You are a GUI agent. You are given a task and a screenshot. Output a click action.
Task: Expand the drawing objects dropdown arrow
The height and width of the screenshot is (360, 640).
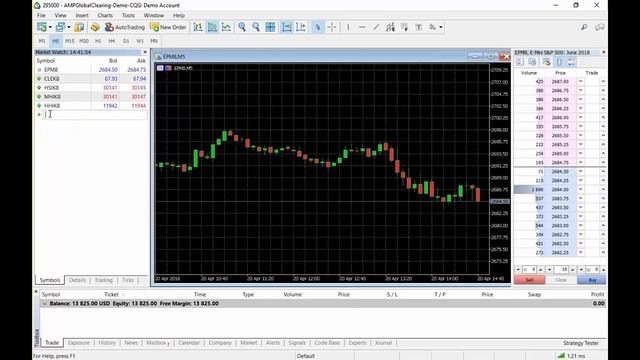(x=441, y=27)
